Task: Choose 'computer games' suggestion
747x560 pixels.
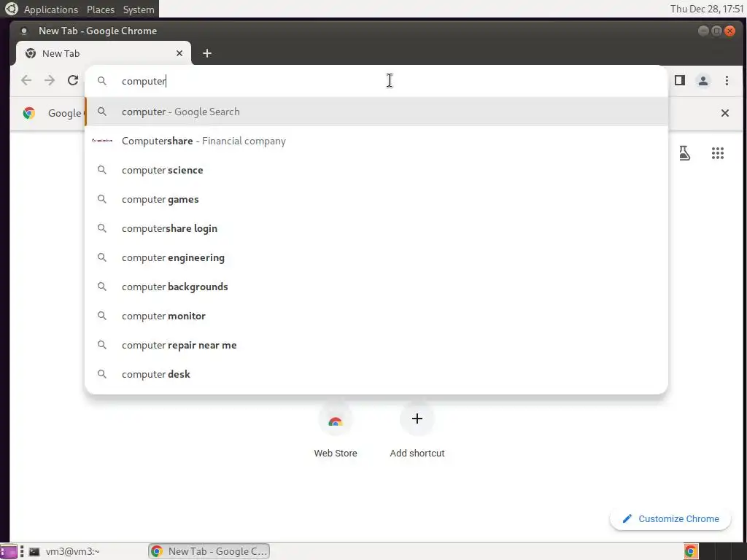Action: (x=376, y=199)
